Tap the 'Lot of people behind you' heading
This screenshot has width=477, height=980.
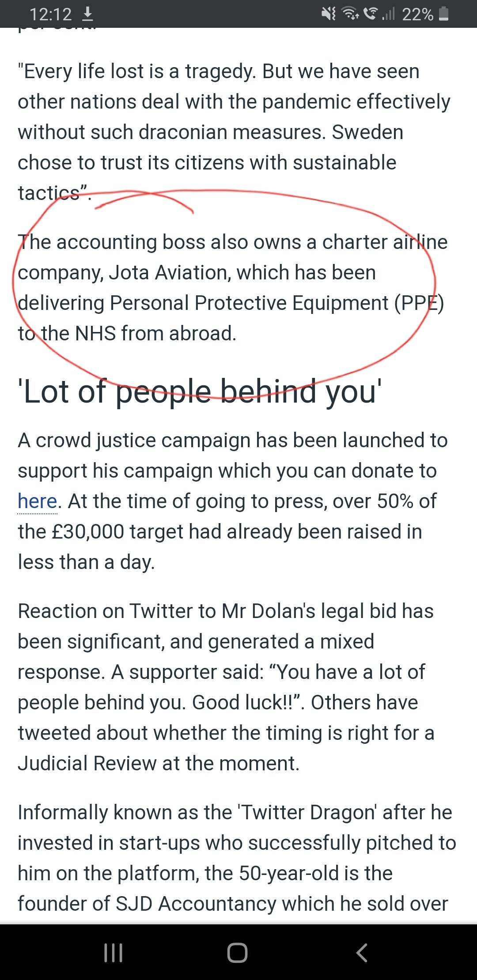200,392
